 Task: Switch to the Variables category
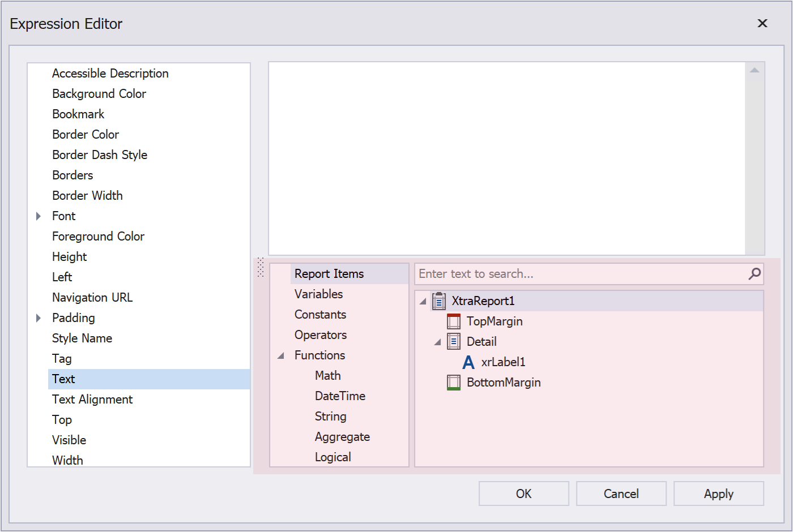(x=318, y=294)
